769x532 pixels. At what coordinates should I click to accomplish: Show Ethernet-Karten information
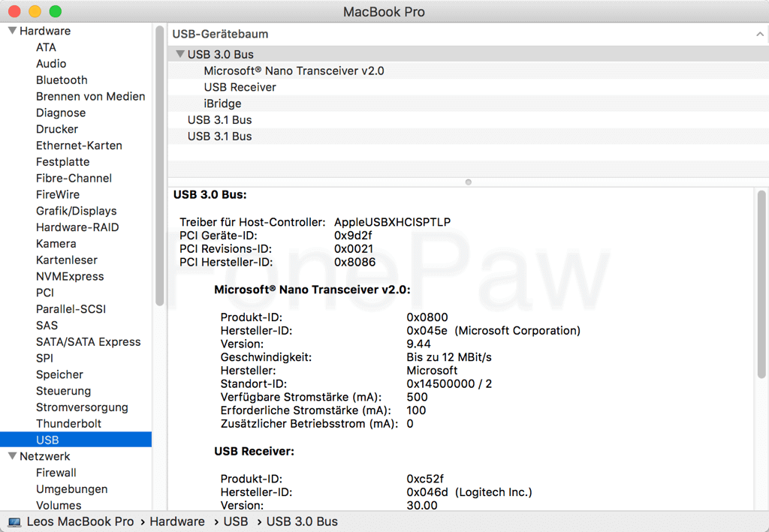pos(79,146)
